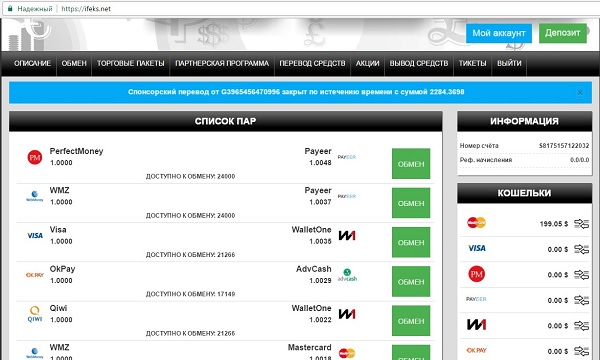Click the Visa logo in wallets panel
This screenshot has height=360, width=600.
(477, 248)
